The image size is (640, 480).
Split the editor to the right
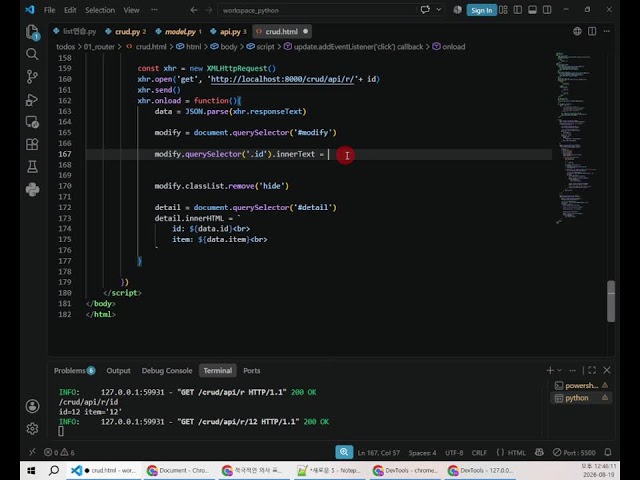click(x=592, y=31)
